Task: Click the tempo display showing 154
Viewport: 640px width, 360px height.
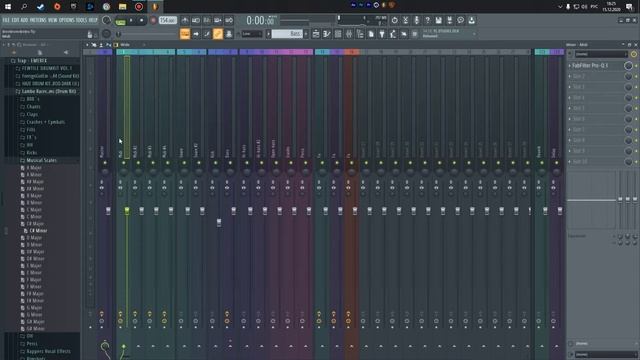Action: pyautogui.click(x=168, y=20)
